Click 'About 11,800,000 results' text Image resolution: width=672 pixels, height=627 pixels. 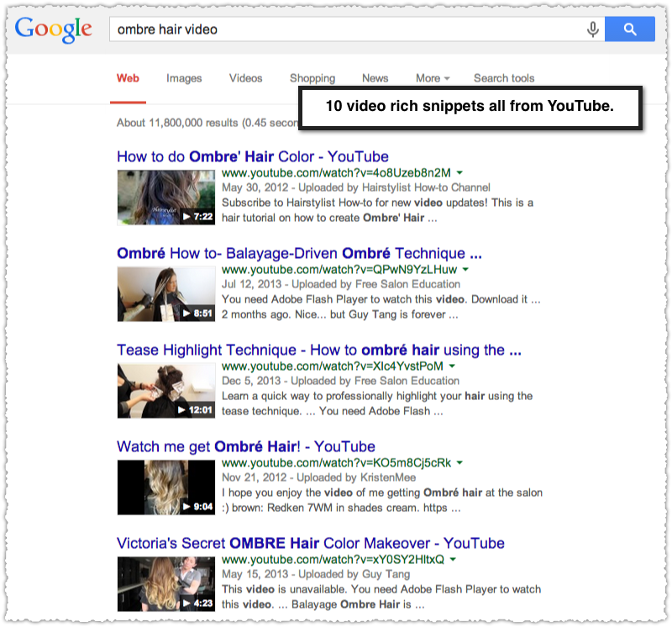click(177, 123)
